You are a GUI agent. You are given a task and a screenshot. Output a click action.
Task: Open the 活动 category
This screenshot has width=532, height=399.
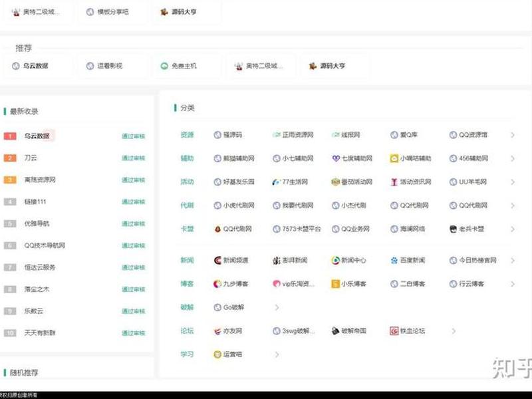[x=187, y=182]
